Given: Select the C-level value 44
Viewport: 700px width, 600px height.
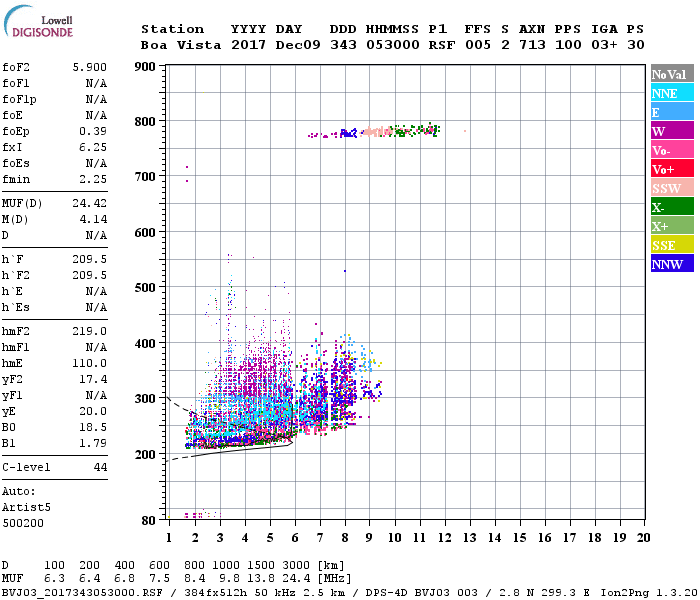Looking at the screenshot, I should click(x=100, y=467).
